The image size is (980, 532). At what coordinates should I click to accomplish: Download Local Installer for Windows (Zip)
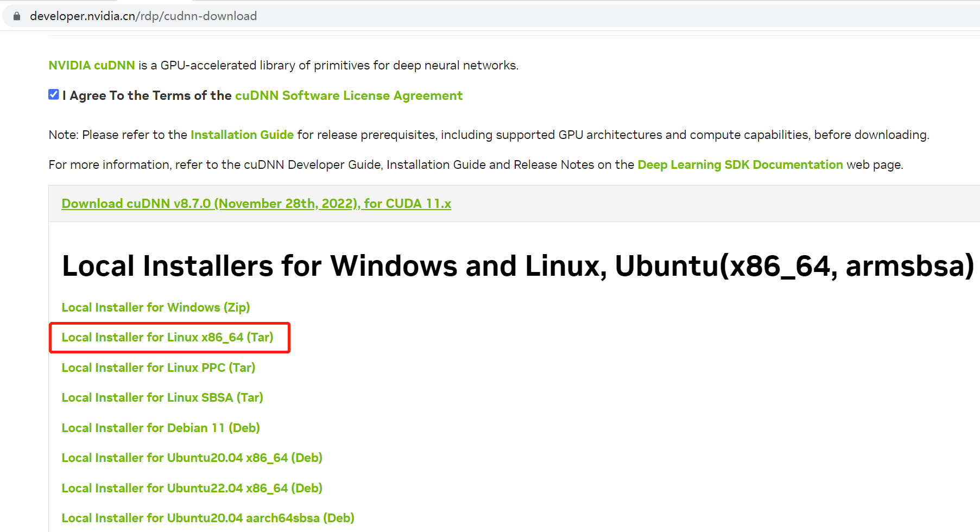click(156, 307)
